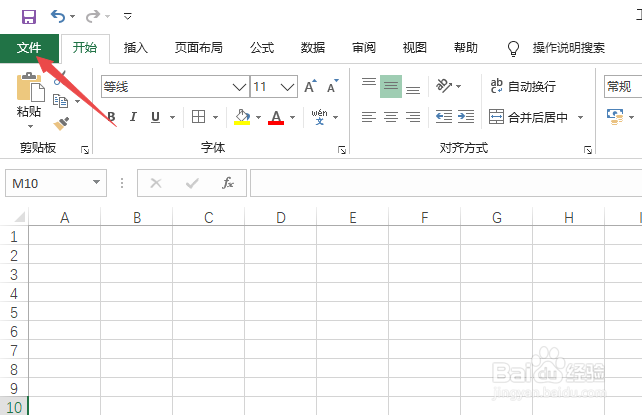Toggle Center horizontal alignment icon
Viewport: 642px width, 415px height.
pyautogui.click(x=391, y=117)
